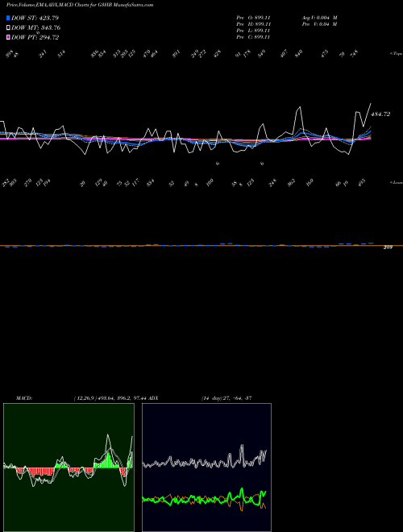
Task: Click the chart title mentioning GSHB MunafaSutra.com
Action: pyautogui.click(x=80, y=5)
